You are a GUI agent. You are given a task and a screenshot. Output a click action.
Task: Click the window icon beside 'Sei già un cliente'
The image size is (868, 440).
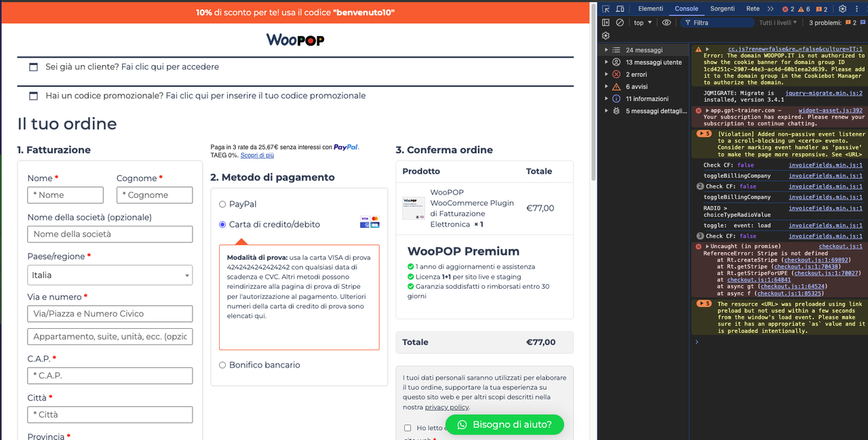point(33,67)
